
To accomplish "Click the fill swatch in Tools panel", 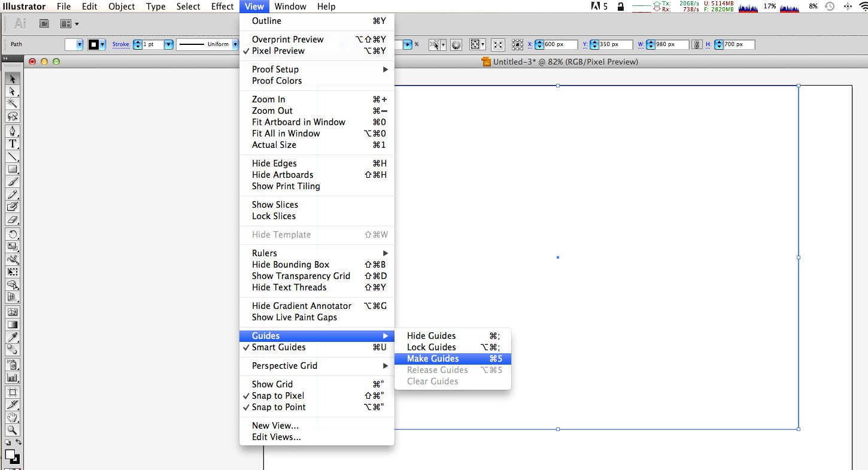I will 10,454.
